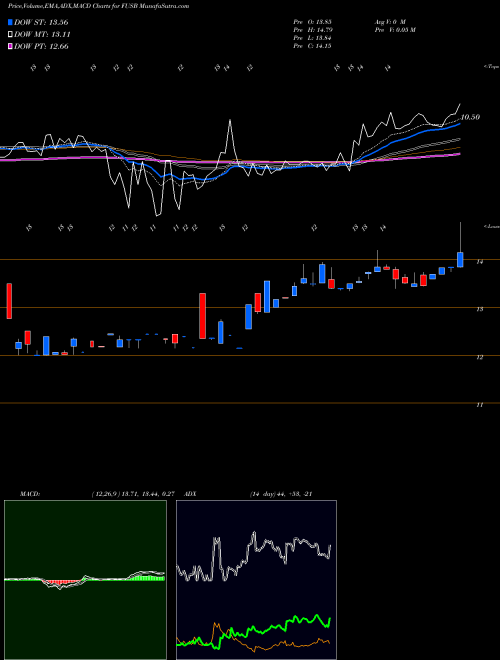Select the 'DOW MT: 13.11' legend text
This screenshot has height=660, width=500.
42,35
